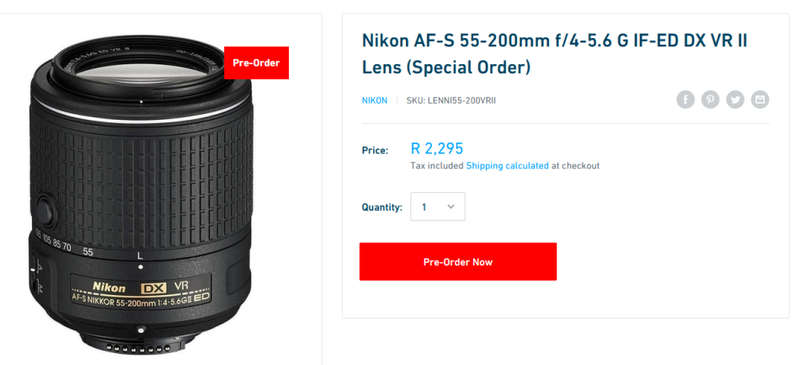Click the gold Nikon DX VR nameplate on lens

click(141, 292)
